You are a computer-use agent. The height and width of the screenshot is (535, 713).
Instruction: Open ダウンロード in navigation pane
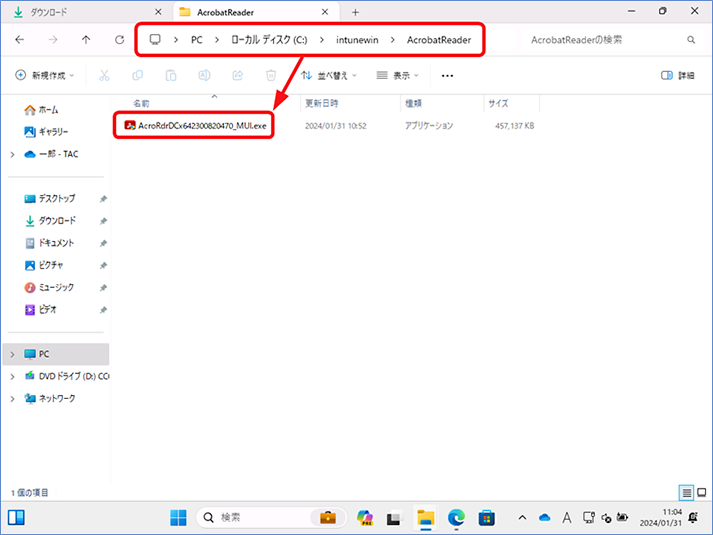[50, 221]
